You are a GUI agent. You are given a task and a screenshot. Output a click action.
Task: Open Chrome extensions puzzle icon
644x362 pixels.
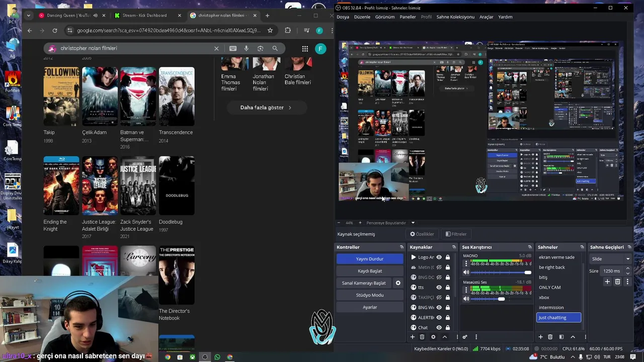pyautogui.click(x=288, y=30)
